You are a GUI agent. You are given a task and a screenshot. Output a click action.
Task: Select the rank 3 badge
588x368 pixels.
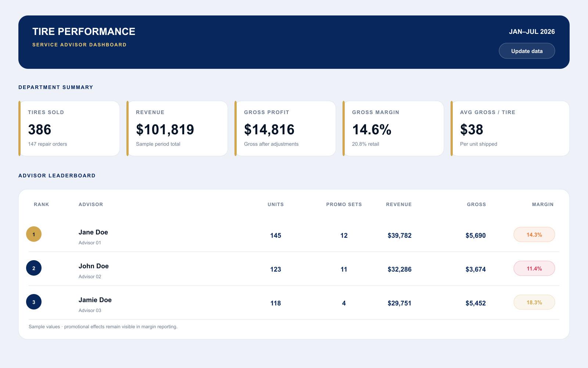34,302
